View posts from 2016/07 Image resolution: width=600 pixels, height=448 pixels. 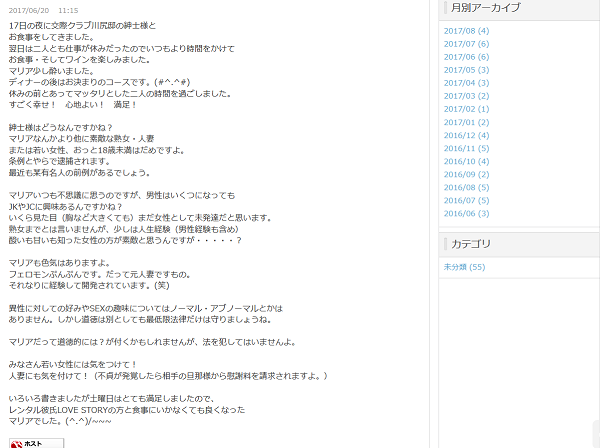[x=466, y=200]
